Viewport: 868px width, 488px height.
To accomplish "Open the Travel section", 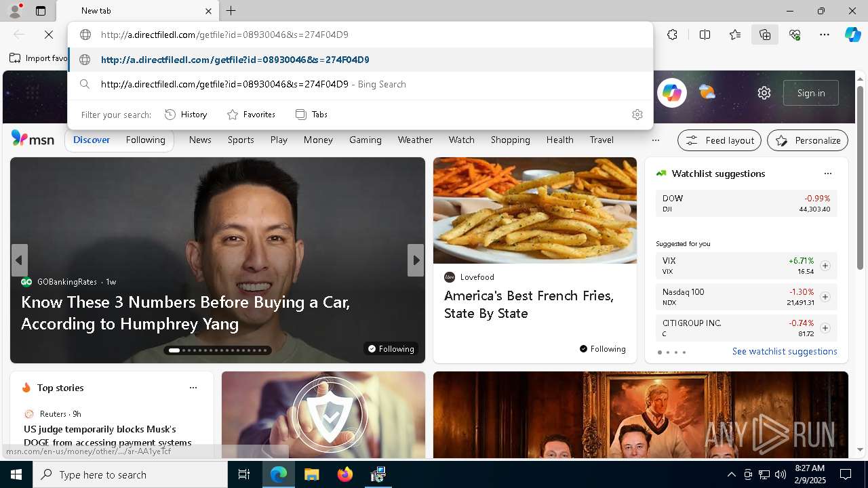I will coord(601,140).
